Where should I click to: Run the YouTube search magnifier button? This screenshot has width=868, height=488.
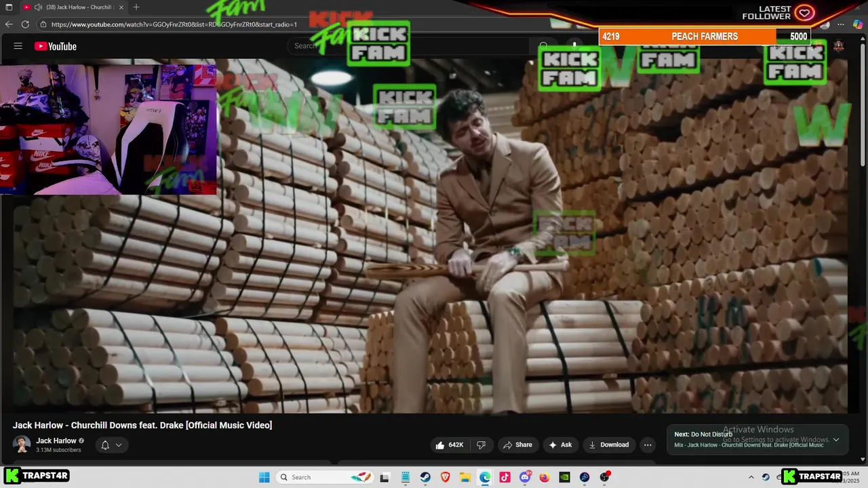pos(543,46)
